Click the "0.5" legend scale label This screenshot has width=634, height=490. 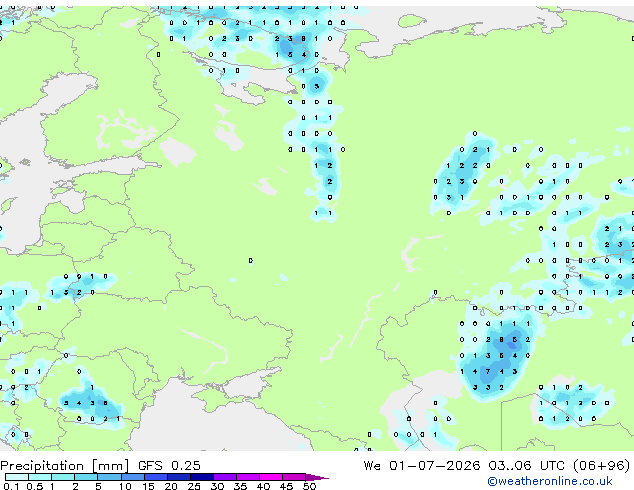pos(34,486)
